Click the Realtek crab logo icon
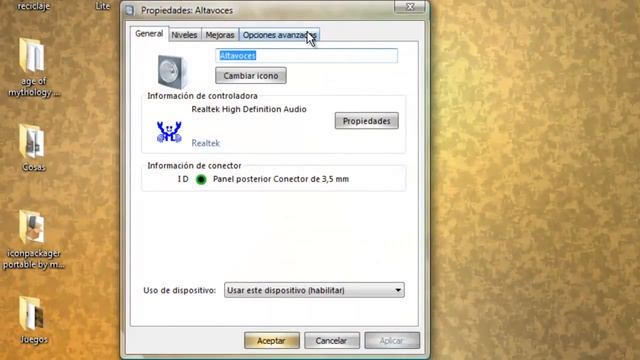This screenshot has height=360, width=640. 169,132
